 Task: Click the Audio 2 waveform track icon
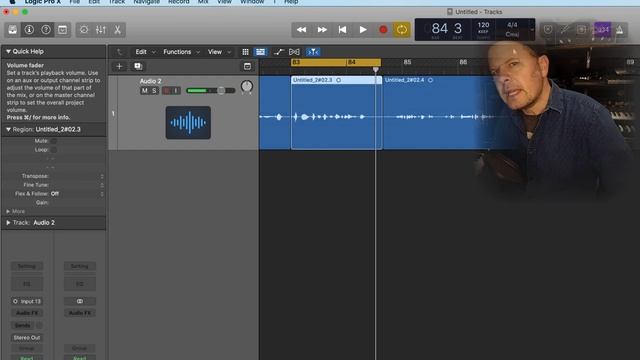(188, 122)
